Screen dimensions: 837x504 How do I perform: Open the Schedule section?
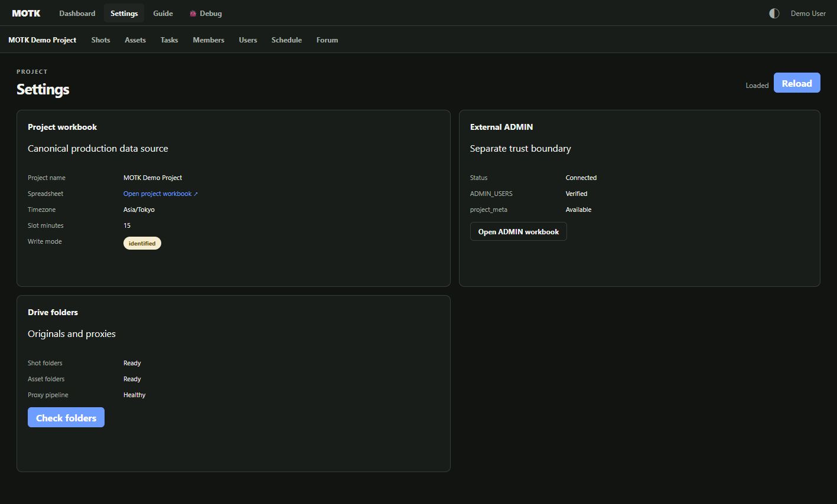click(286, 40)
